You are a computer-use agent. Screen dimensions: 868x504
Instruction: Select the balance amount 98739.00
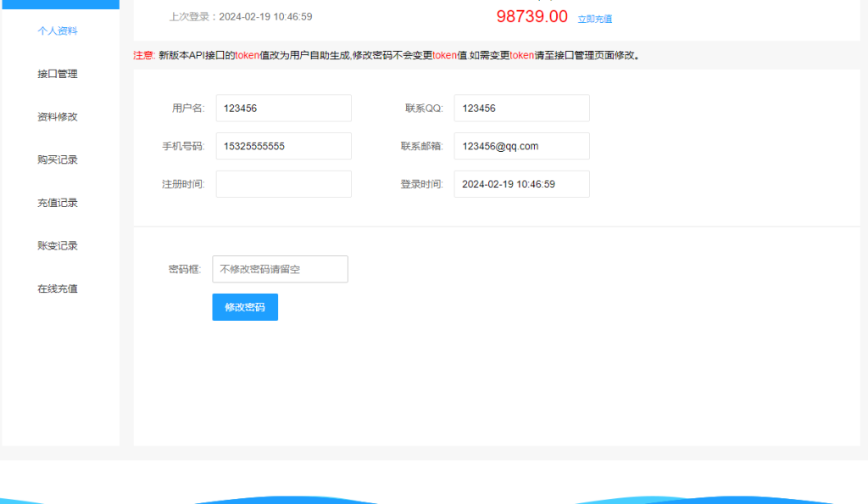coord(532,17)
